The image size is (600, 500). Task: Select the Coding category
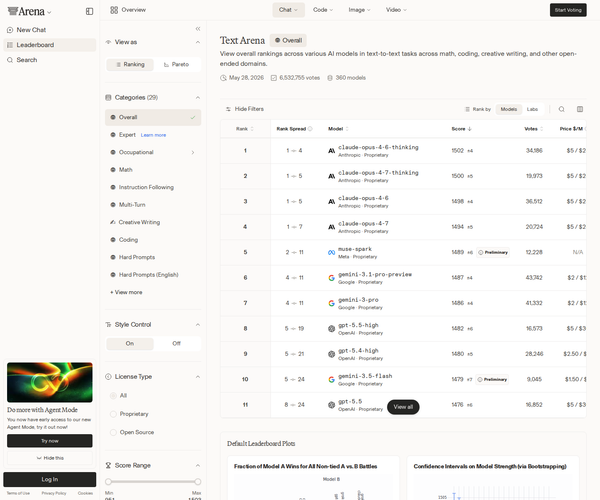pos(153,240)
